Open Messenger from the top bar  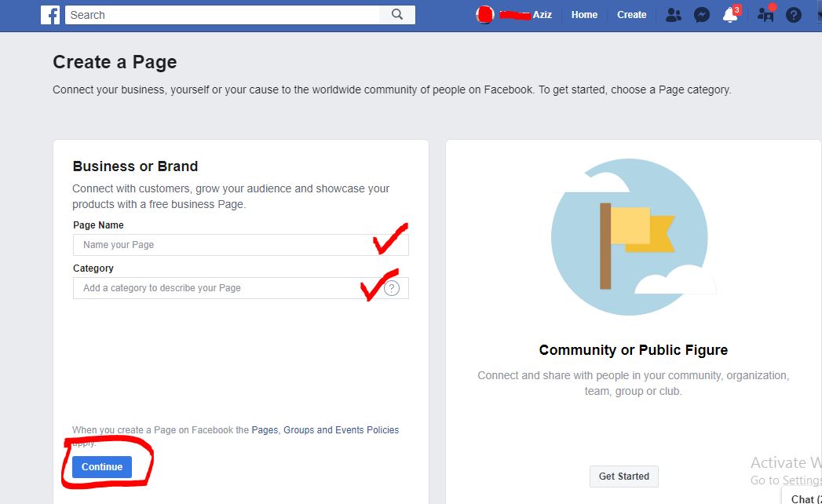coord(701,15)
